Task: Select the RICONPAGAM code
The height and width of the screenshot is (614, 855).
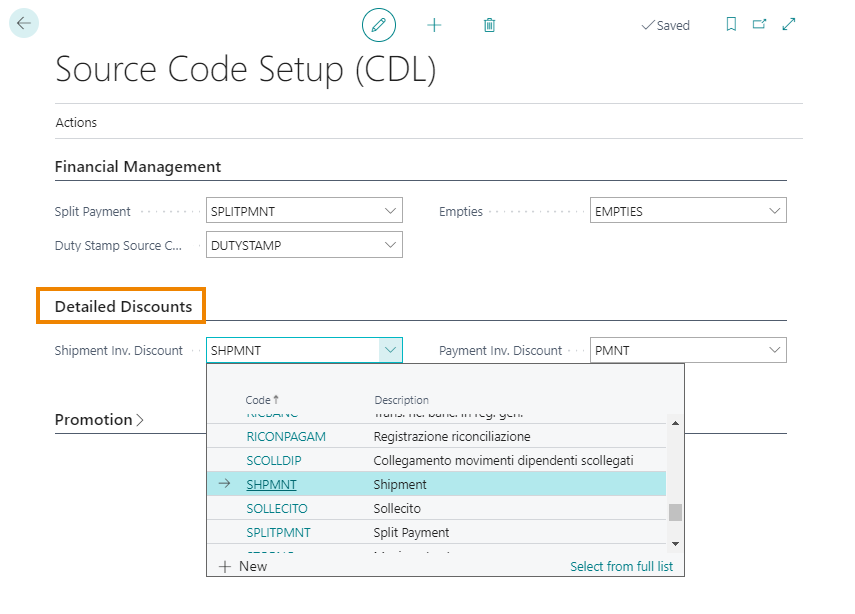Action: [286, 436]
